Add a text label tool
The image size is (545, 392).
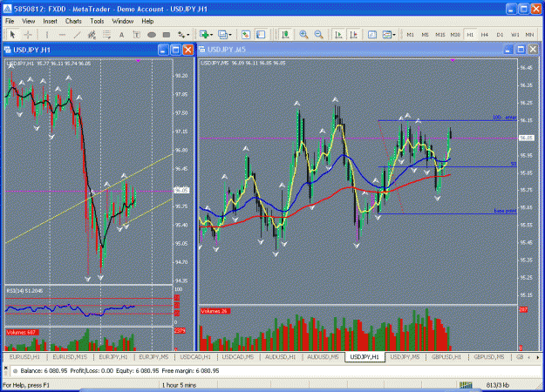137,35
